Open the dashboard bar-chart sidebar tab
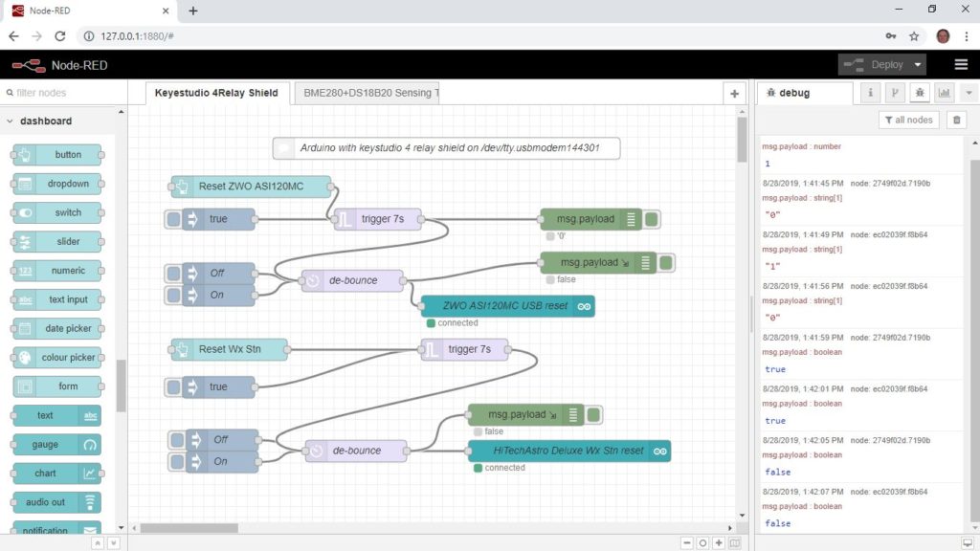 coord(944,93)
